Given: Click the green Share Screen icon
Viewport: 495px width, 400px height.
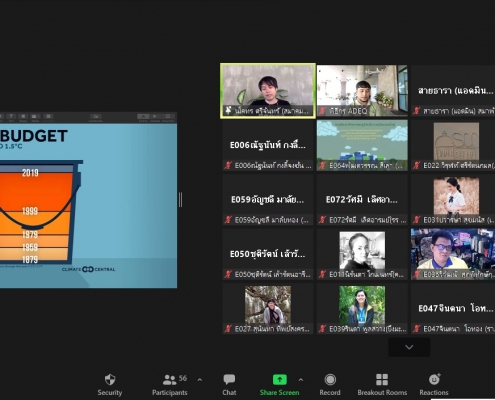Looking at the screenshot, I should coord(279,379).
